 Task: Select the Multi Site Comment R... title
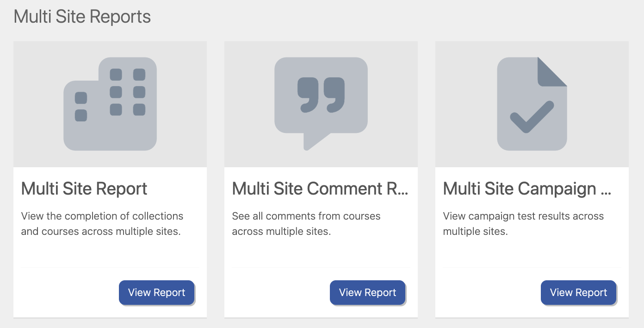click(x=320, y=189)
